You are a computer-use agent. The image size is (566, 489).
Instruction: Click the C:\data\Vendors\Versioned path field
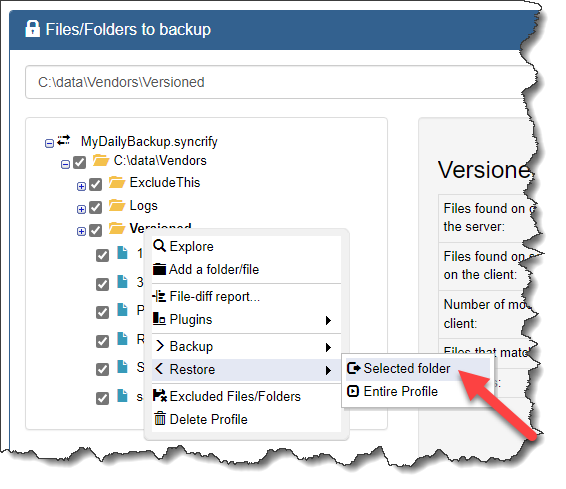pos(282,82)
